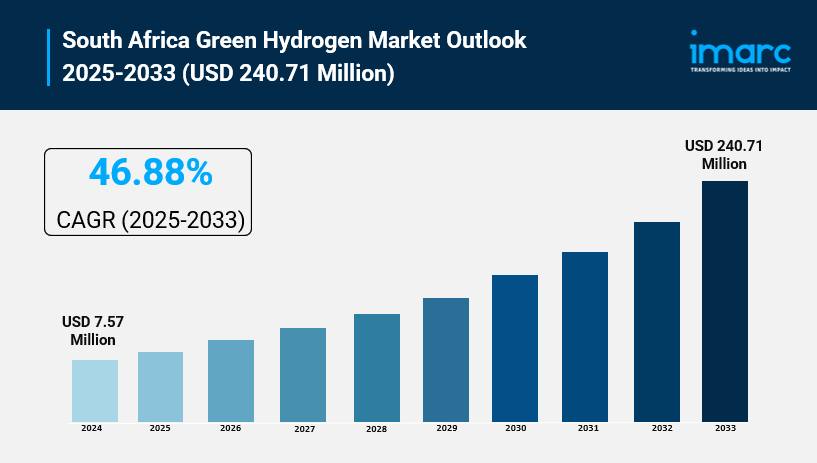Click the USD 7.57 Million label
Viewport: 817px width, 463px height.
(x=93, y=331)
